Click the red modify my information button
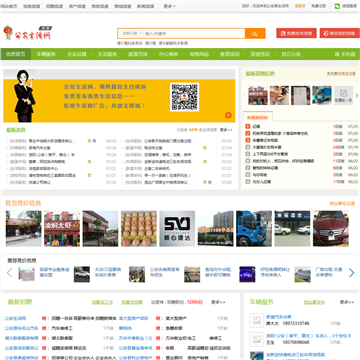 coord(340,33)
